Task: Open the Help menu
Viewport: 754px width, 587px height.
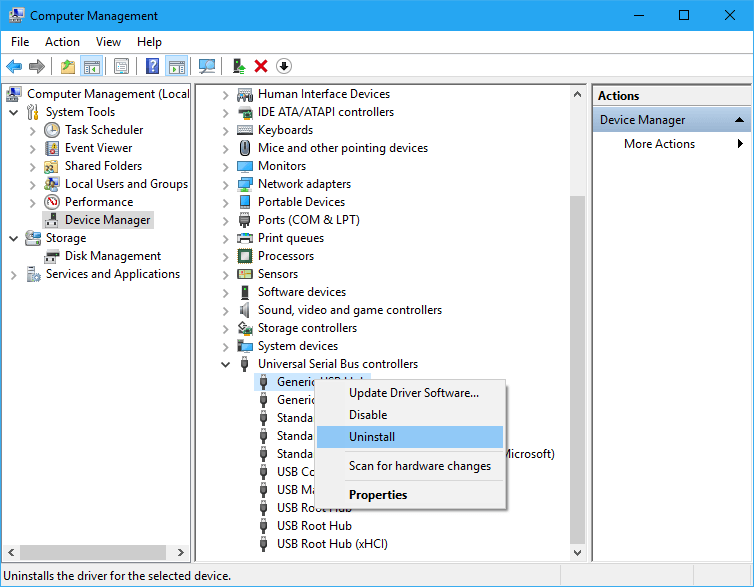Action: click(x=149, y=42)
